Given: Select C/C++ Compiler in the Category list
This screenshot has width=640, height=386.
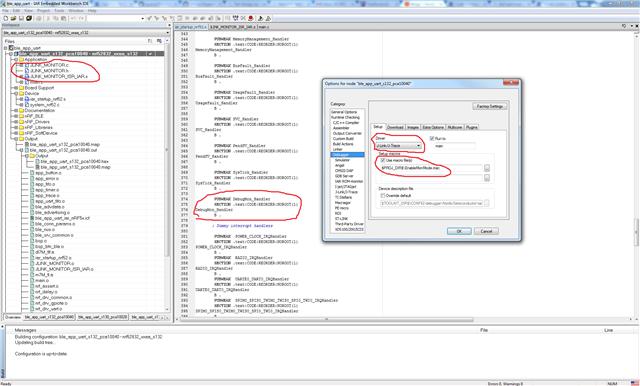Looking at the screenshot, I should 346,122.
